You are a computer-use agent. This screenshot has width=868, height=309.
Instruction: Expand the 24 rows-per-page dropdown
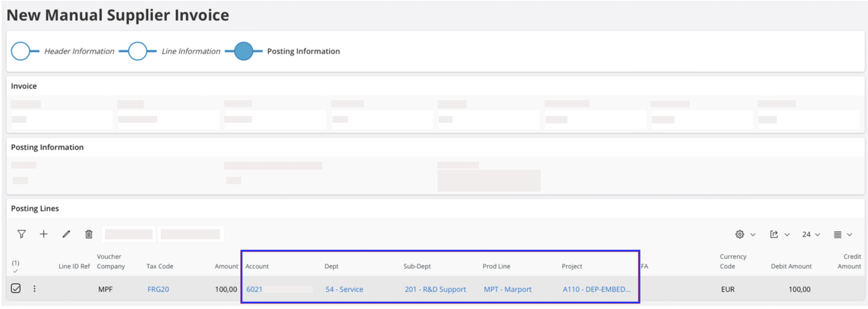pos(811,234)
